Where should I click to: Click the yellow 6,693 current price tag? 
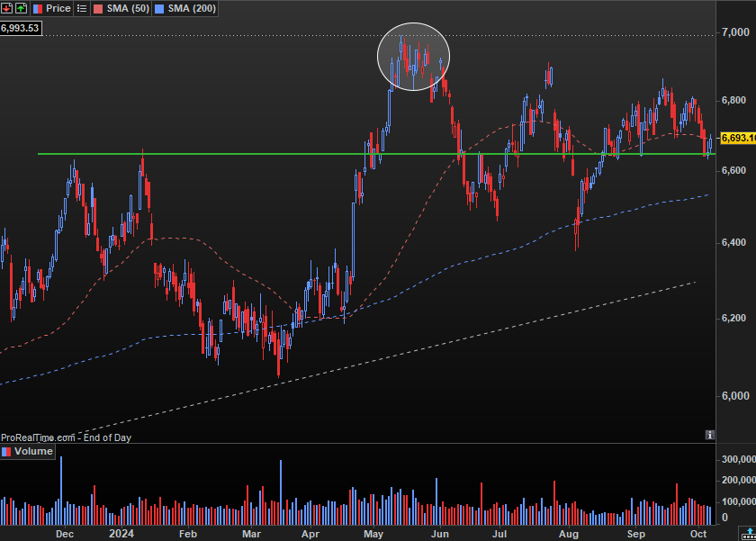[x=738, y=138]
